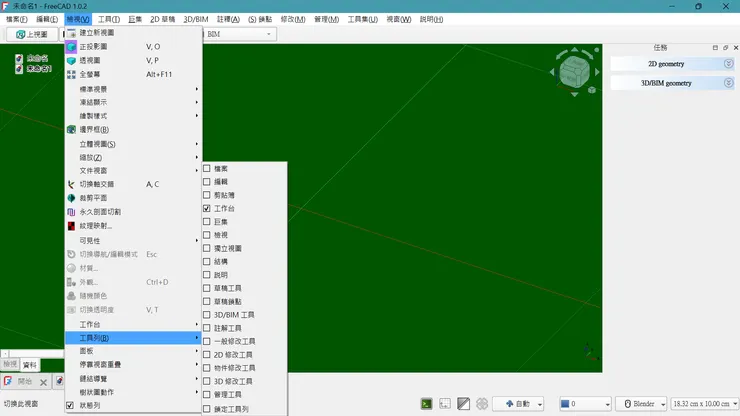Expand the 縮放(Z) submenu
The width and height of the screenshot is (740, 416).
134,157
